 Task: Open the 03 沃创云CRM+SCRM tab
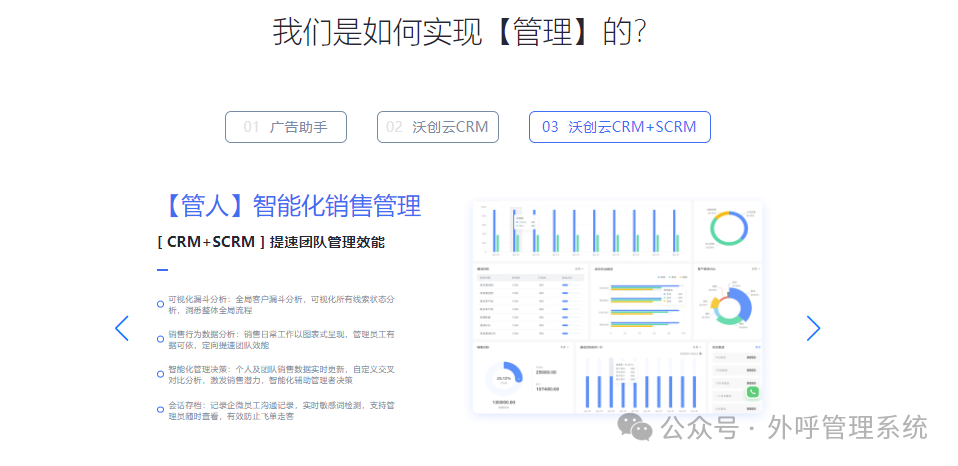coord(620,127)
